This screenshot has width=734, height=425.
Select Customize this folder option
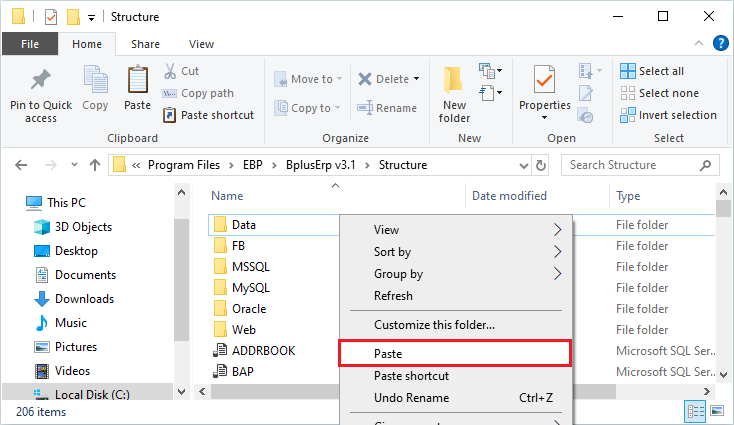pyautogui.click(x=455, y=325)
